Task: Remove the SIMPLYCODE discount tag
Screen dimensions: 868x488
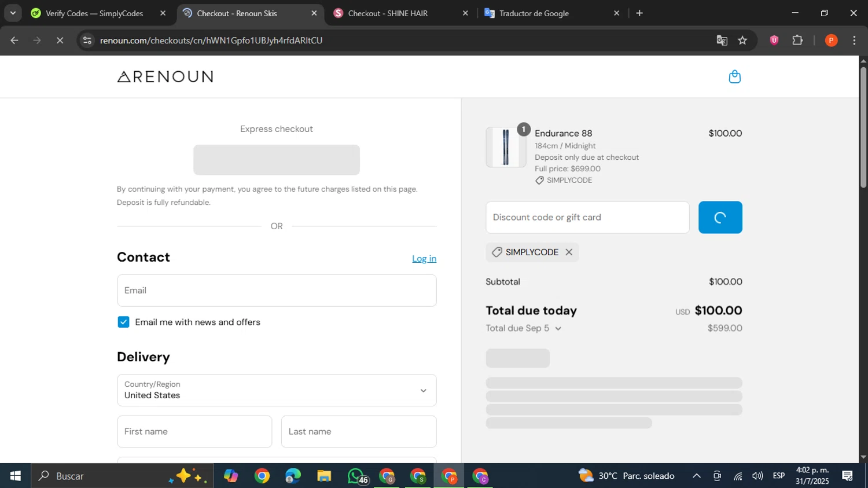Action: coord(569,252)
